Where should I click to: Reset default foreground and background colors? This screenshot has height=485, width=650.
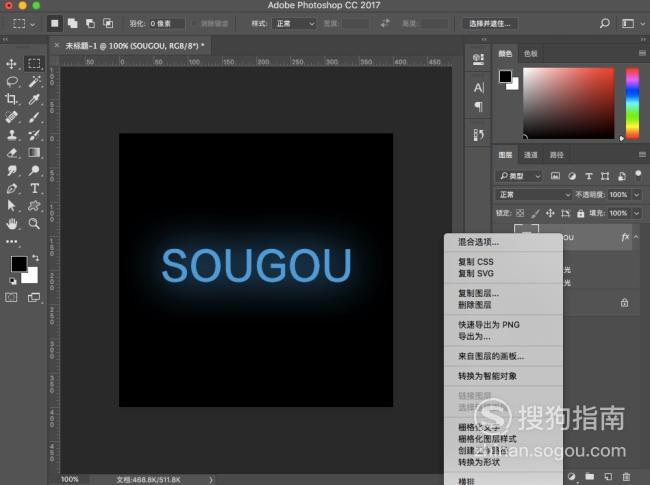(x=12, y=281)
